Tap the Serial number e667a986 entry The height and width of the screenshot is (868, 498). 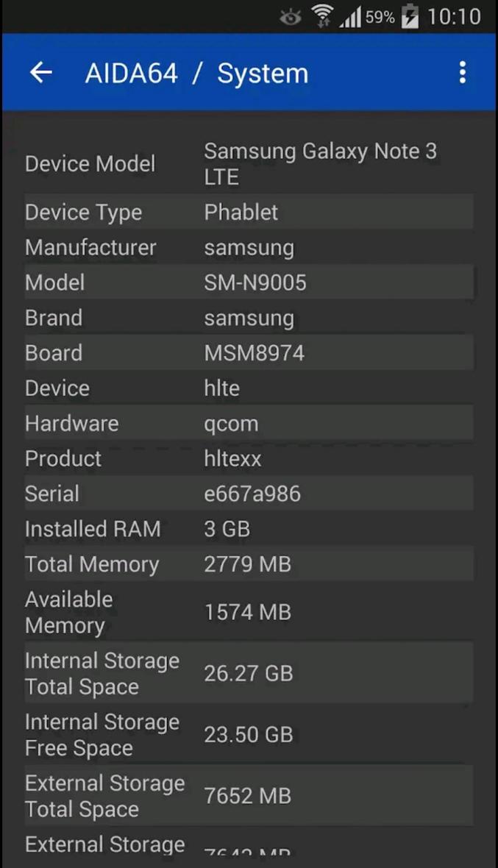(x=249, y=494)
